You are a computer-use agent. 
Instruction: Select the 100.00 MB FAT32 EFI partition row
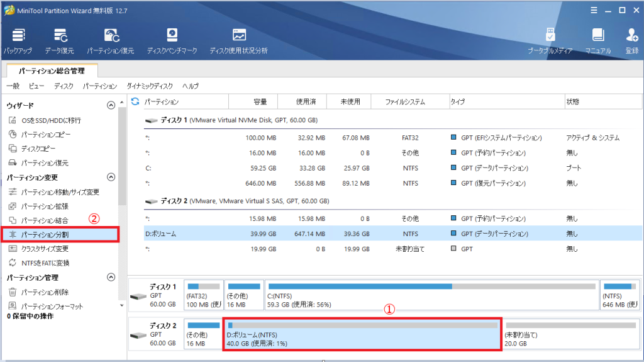click(393, 138)
